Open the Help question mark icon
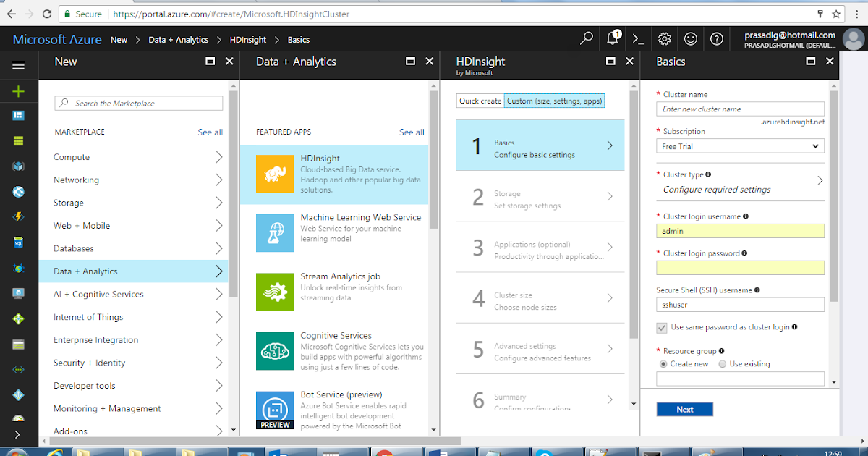The height and width of the screenshot is (456, 868). 717,39
